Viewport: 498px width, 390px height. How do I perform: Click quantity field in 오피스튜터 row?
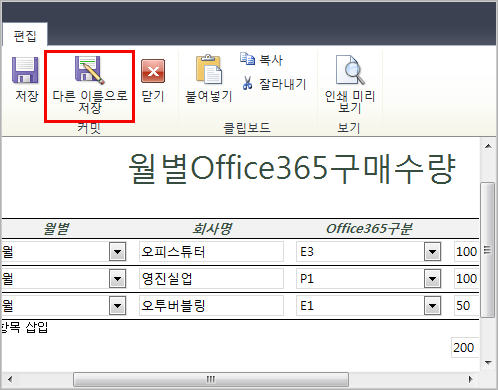(x=466, y=252)
